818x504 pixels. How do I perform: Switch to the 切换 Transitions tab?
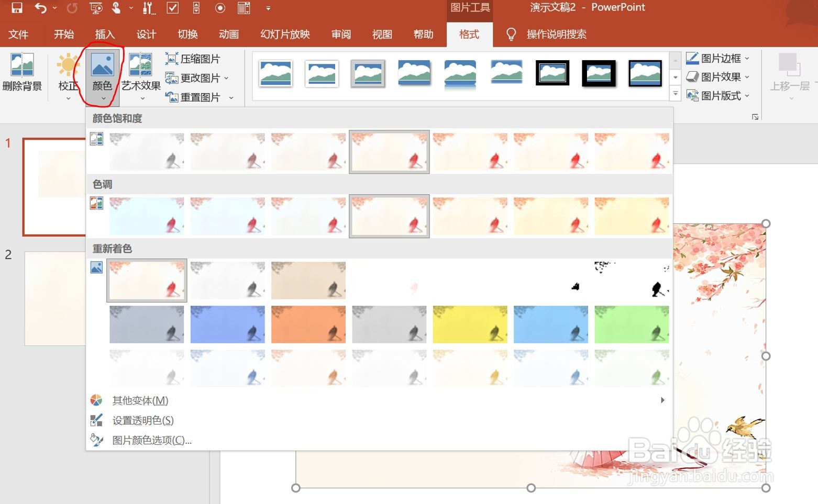(187, 35)
